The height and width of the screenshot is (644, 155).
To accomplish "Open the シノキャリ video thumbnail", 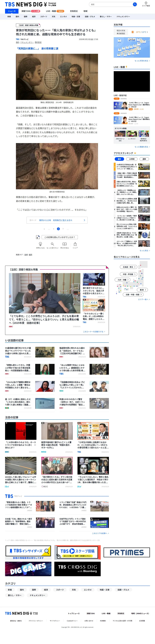I will click(x=132, y=134).
